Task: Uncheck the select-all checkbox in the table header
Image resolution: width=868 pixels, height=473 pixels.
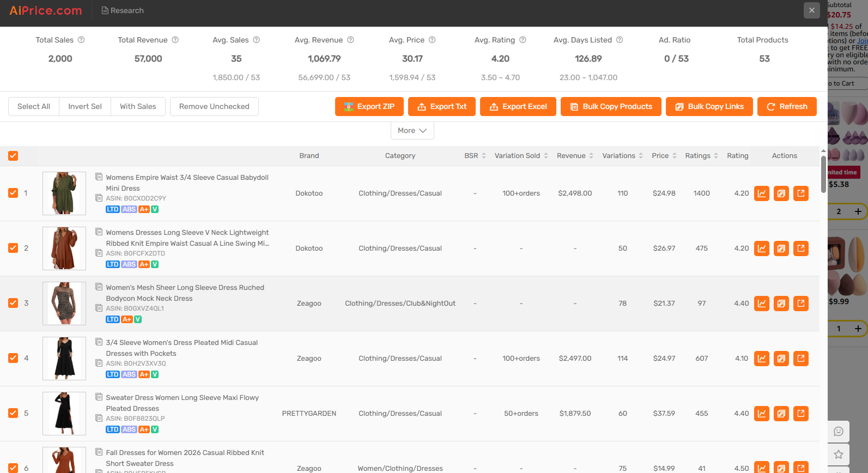Action: [13, 156]
